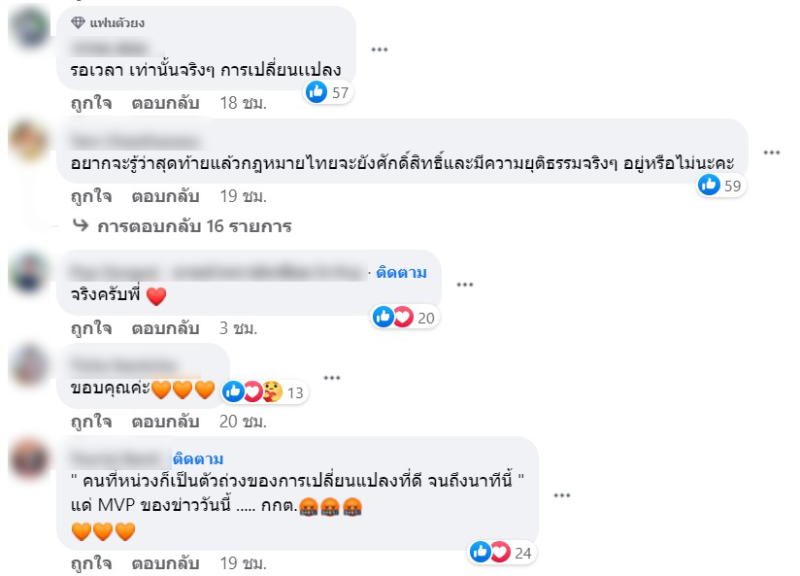Open options menu for the แฟนตัวยง top comment
800x576 pixels.
(x=379, y=49)
